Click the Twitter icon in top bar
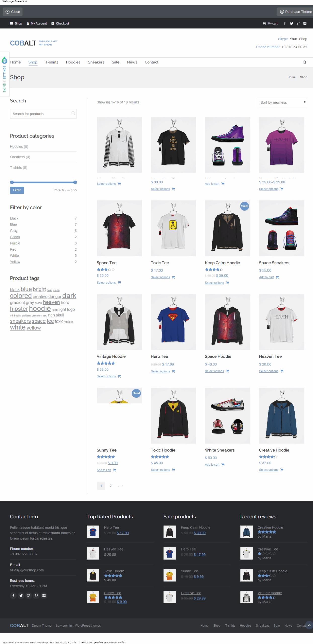The height and width of the screenshot is (644, 313). tap(291, 23)
